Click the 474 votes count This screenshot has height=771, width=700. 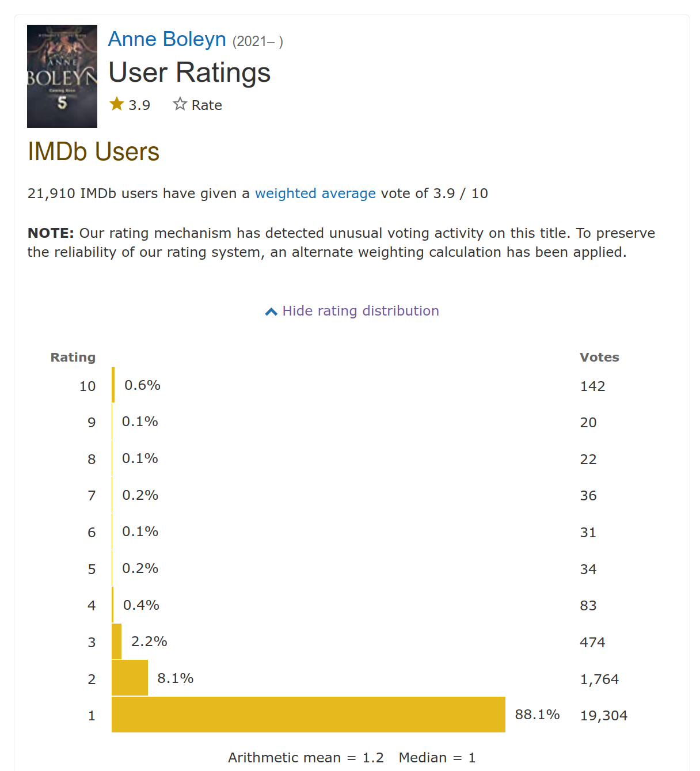click(x=592, y=643)
